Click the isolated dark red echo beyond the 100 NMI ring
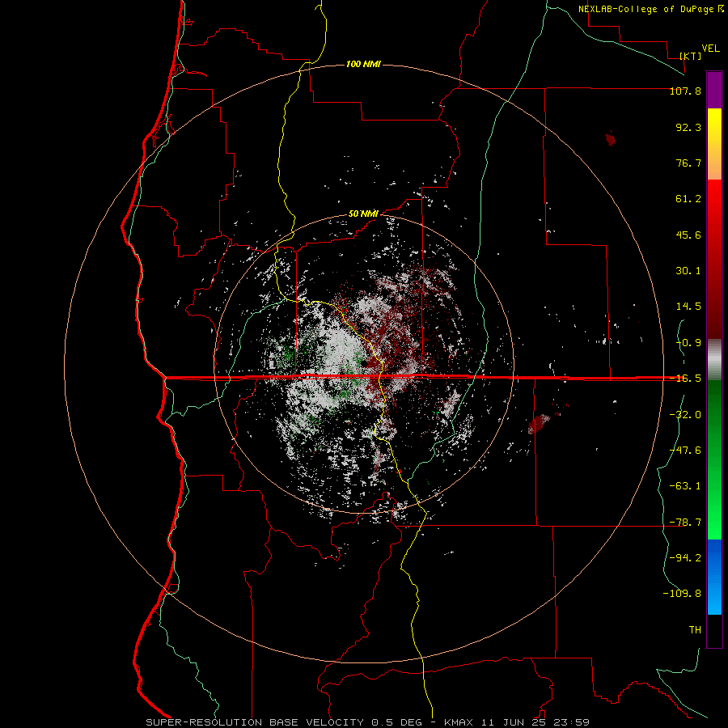728x728 pixels. 611,138
